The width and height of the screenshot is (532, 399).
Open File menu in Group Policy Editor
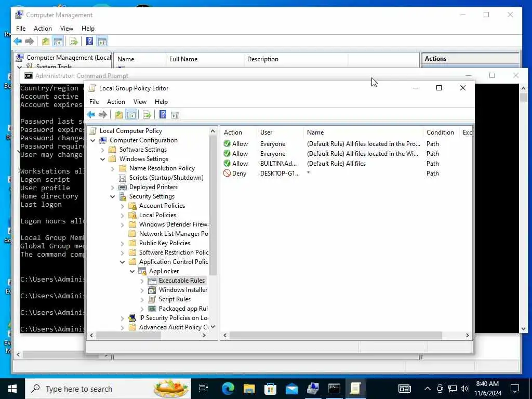point(94,102)
